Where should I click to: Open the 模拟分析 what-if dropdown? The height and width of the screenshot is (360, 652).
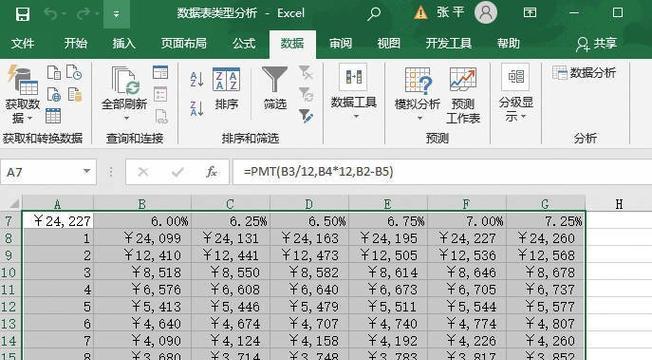(x=417, y=94)
